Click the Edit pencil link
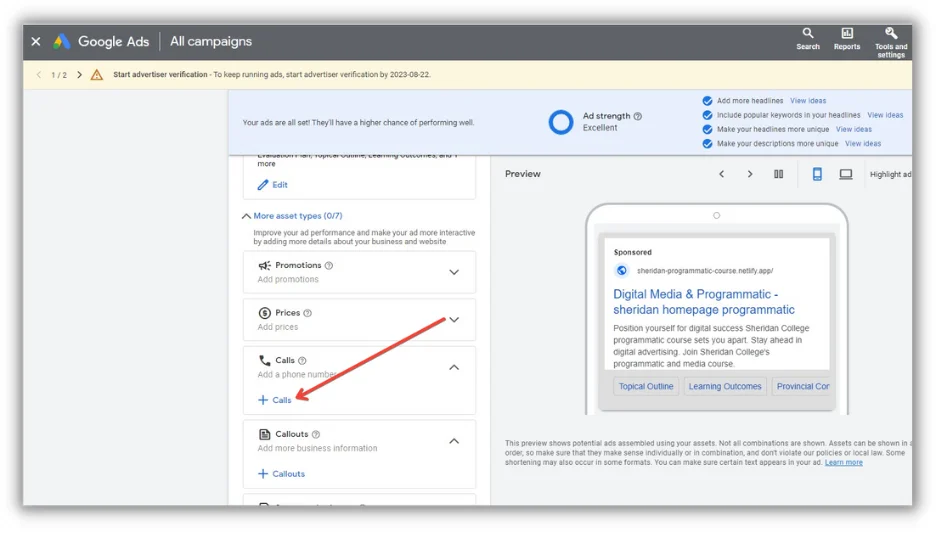Viewport: 936px width, 533px height. (273, 185)
